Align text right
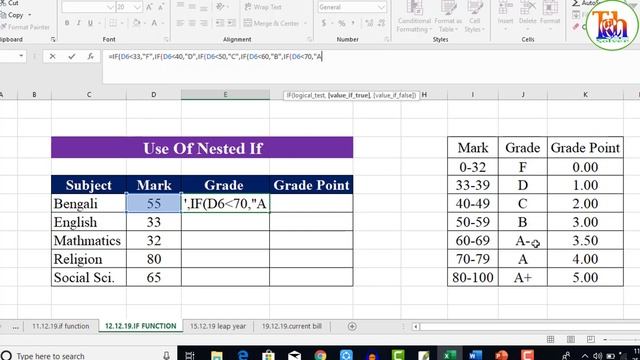The height and width of the screenshot is (360, 640). point(204,23)
